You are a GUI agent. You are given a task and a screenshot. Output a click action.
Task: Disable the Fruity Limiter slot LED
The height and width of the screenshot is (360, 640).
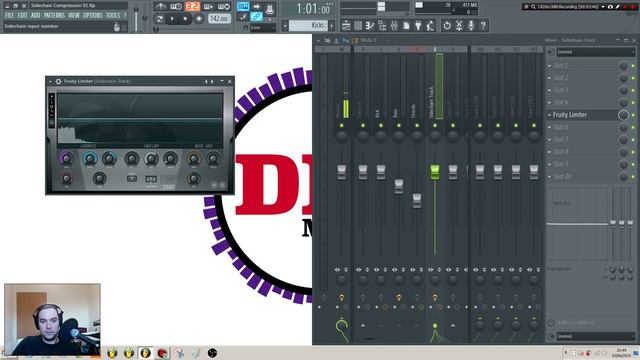[633, 115]
